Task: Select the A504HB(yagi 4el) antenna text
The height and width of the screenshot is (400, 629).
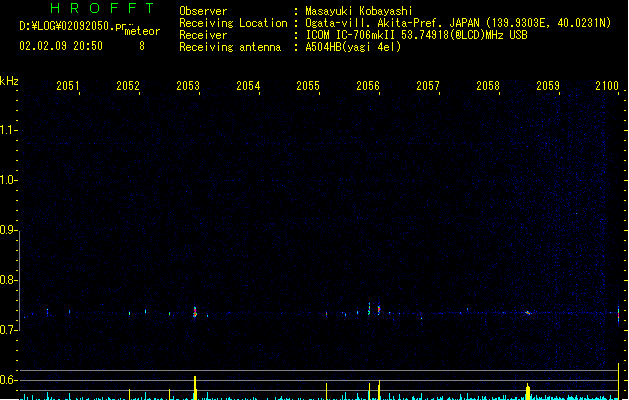Action: [353, 47]
